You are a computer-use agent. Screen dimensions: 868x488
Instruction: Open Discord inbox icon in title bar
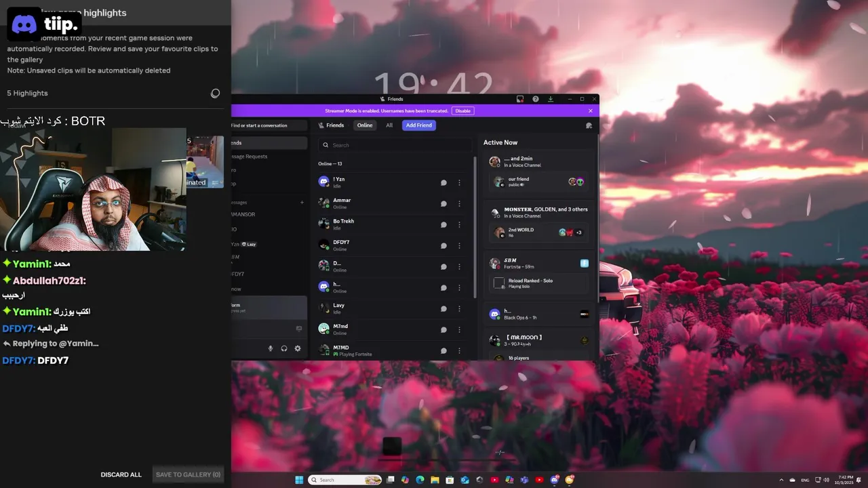point(520,99)
